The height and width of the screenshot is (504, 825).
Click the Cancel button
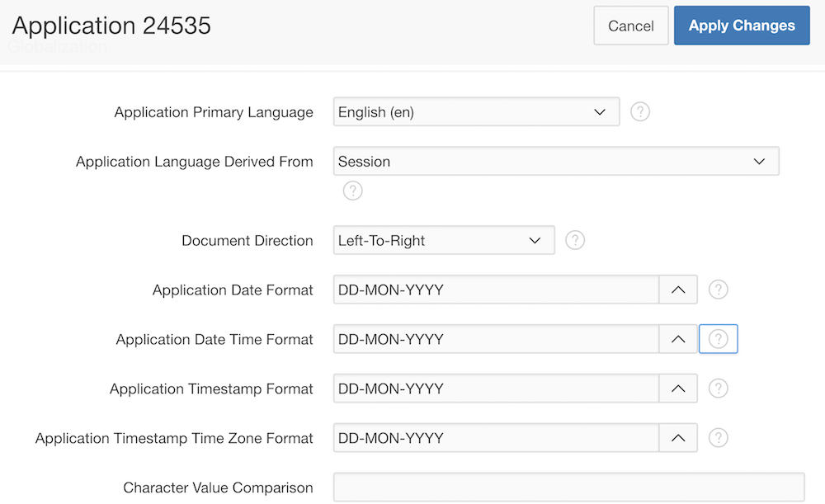coord(631,26)
